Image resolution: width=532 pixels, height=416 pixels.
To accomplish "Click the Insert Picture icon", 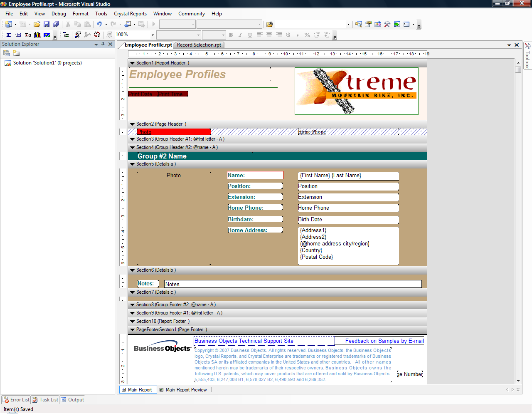I will pos(47,35).
